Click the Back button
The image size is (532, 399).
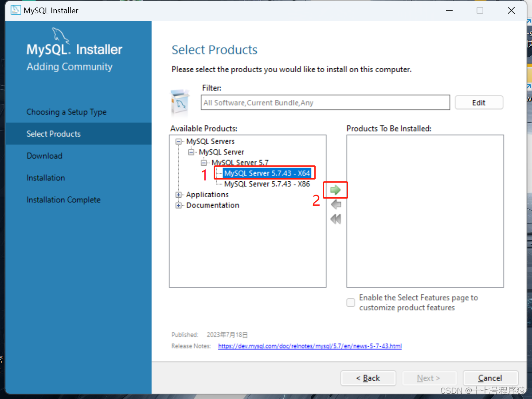coord(368,378)
